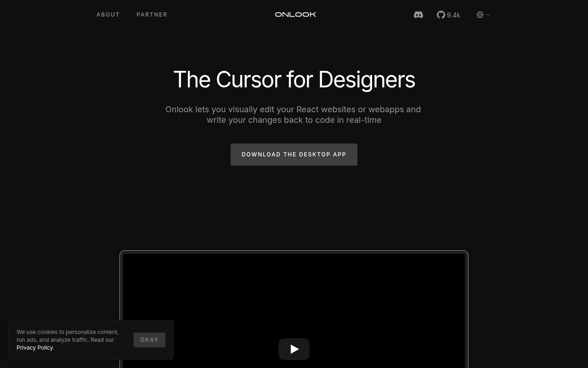Click the Onlook logo in header
Screen dimensions: 588x368
[295, 14]
